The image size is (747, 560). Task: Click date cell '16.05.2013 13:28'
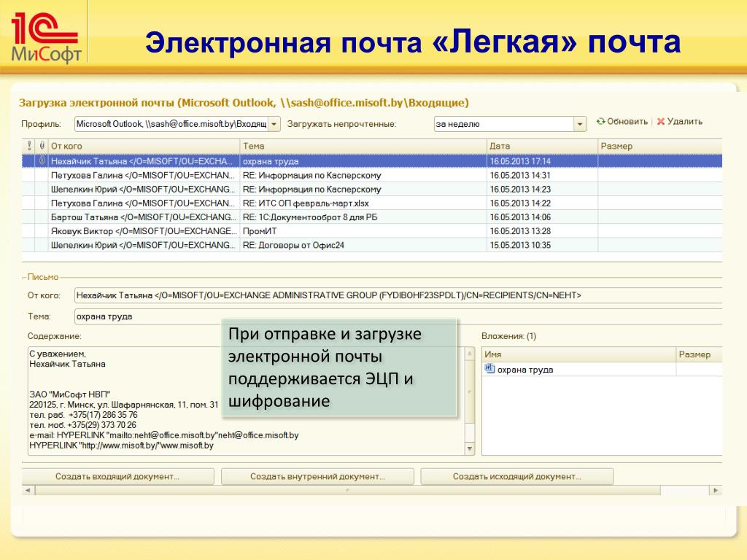tap(542, 231)
